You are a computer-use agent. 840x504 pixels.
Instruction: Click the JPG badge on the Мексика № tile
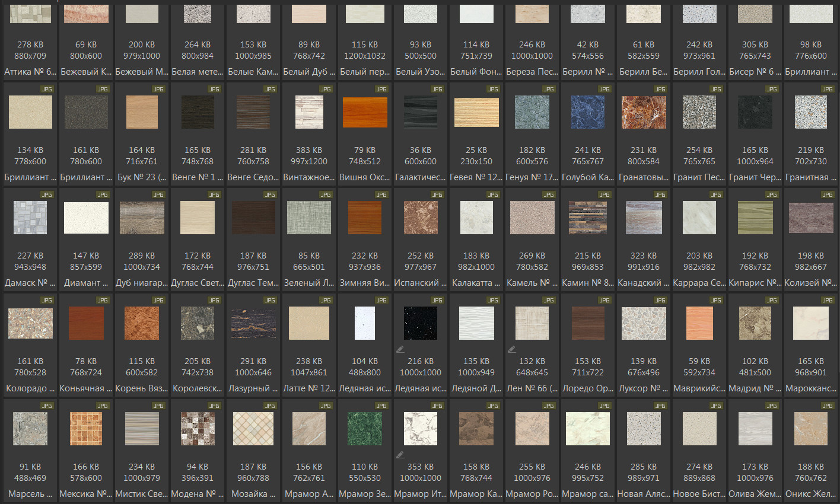pos(103,406)
